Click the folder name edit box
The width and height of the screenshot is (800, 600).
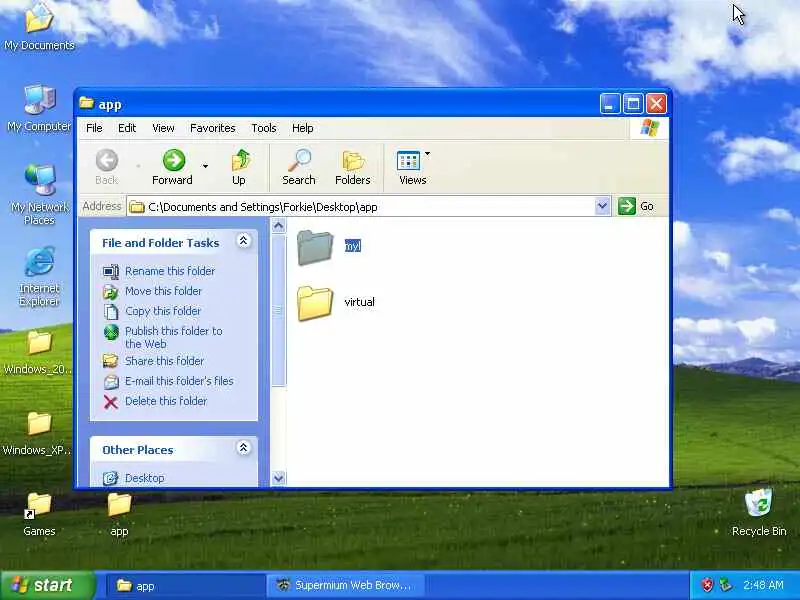click(x=353, y=246)
